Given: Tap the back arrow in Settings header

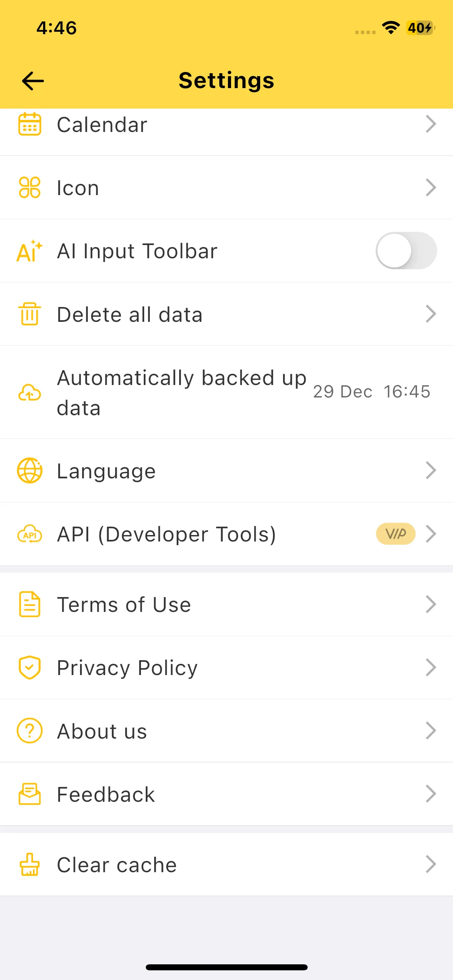Looking at the screenshot, I should [x=33, y=81].
